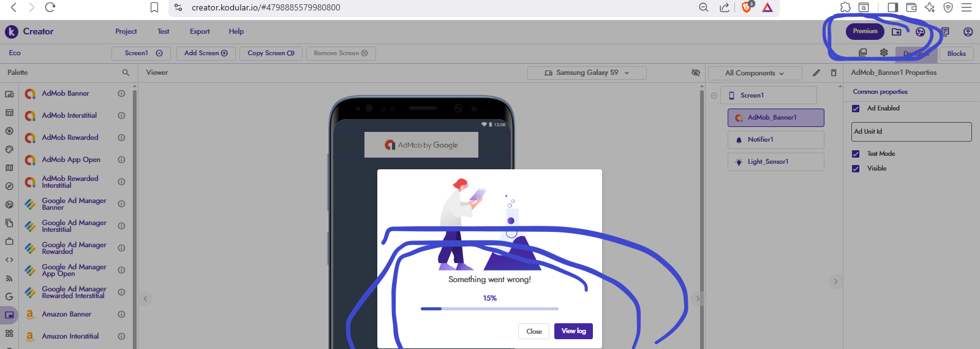Open the Help menu
Screen dimensions: 980x349
pyautogui.click(x=236, y=31)
